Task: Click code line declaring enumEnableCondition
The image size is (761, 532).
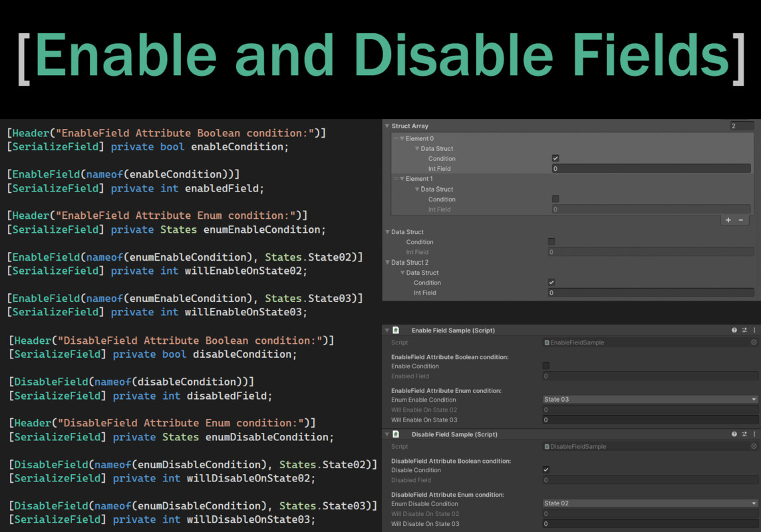Action: [166, 229]
